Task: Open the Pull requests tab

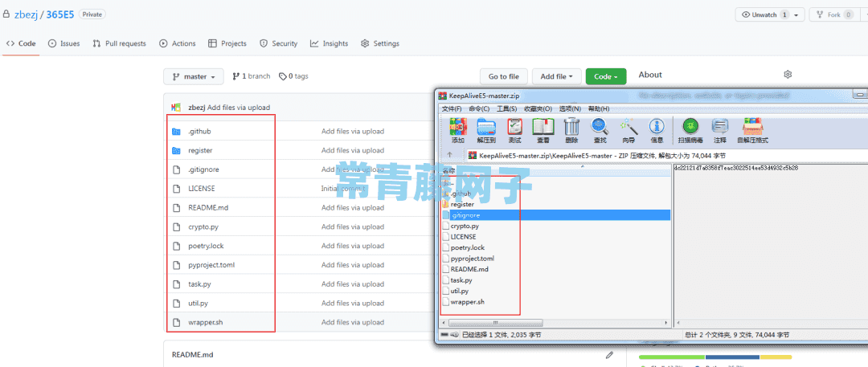Action: (119, 43)
